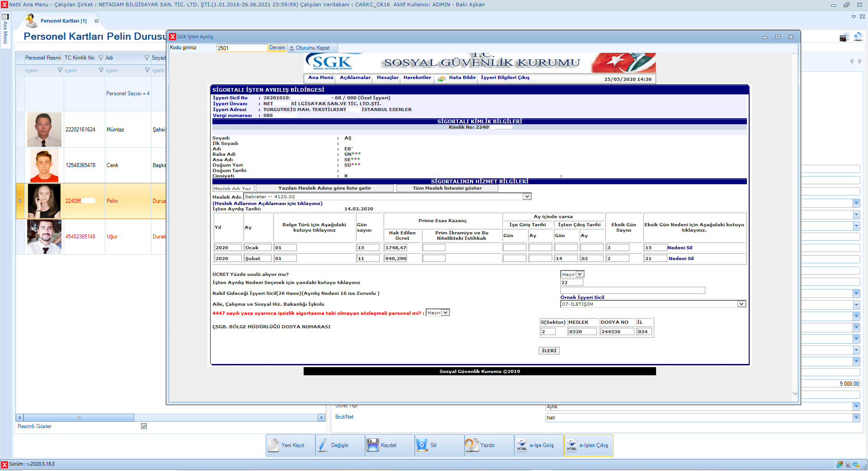Click the Sil delete icon
Screen dimensions: 868x471
422,445
